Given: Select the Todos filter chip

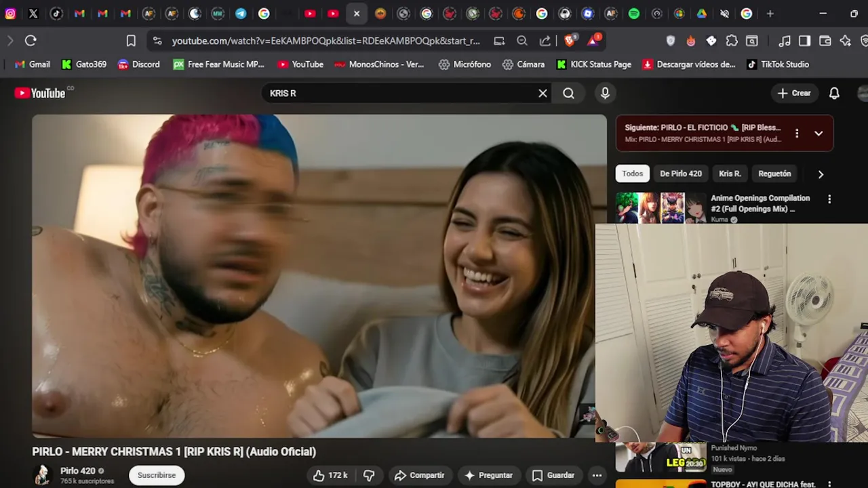Looking at the screenshot, I should coord(632,174).
